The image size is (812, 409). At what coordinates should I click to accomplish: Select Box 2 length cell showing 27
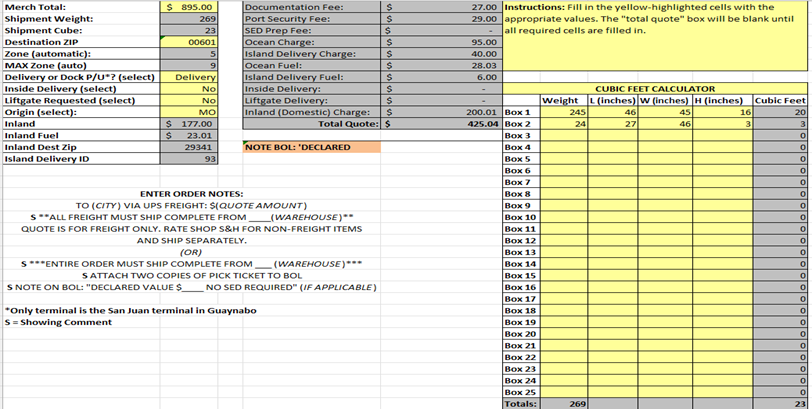612,124
